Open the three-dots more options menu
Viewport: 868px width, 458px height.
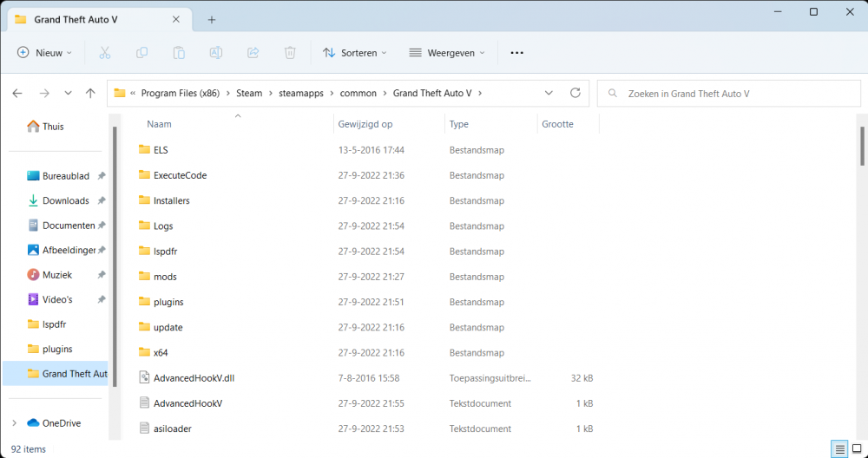516,53
